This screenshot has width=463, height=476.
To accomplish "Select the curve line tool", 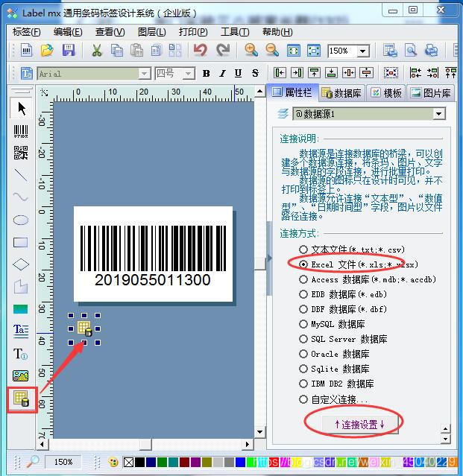I will click(x=21, y=197).
